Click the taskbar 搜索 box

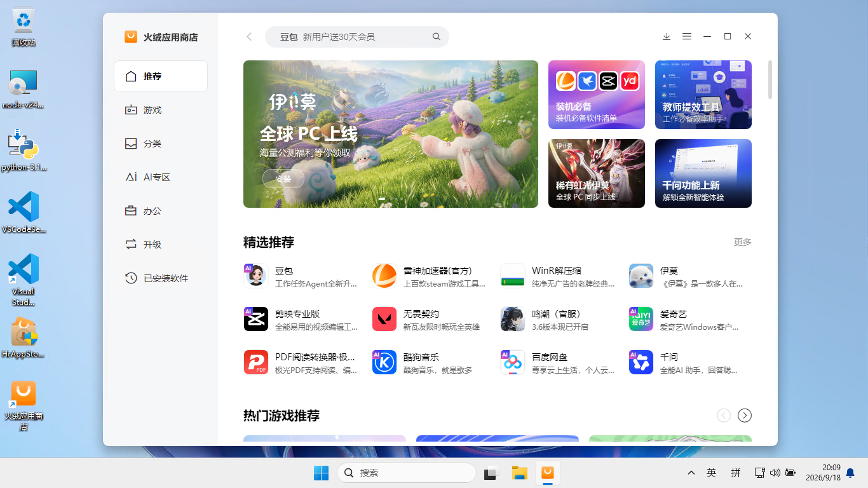point(407,473)
